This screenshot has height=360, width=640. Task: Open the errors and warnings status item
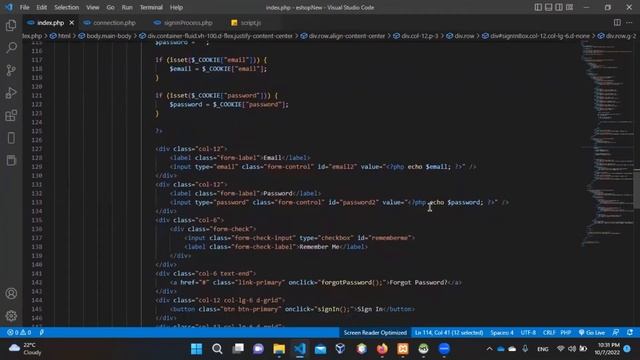pyautogui.click(x=19, y=333)
